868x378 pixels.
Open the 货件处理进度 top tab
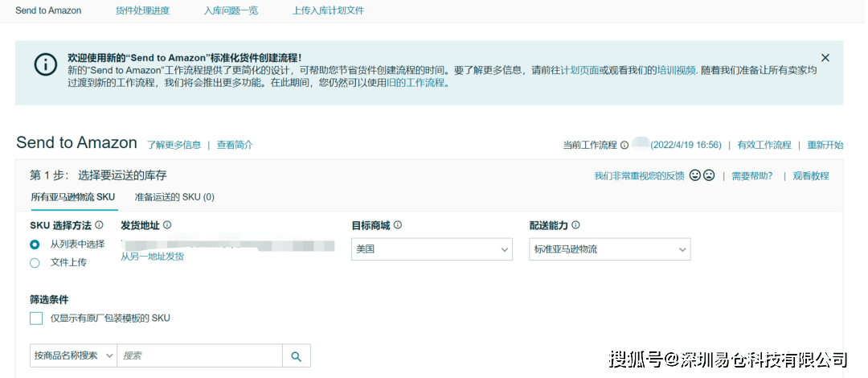click(143, 10)
